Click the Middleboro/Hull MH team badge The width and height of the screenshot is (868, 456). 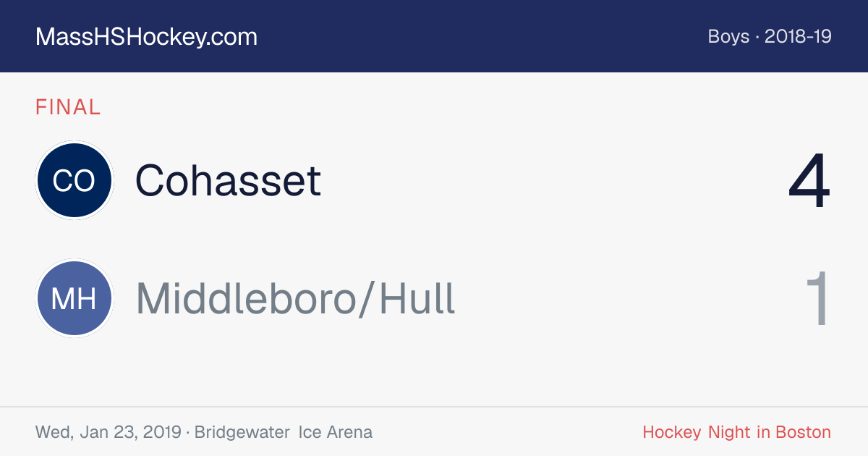(x=74, y=299)
